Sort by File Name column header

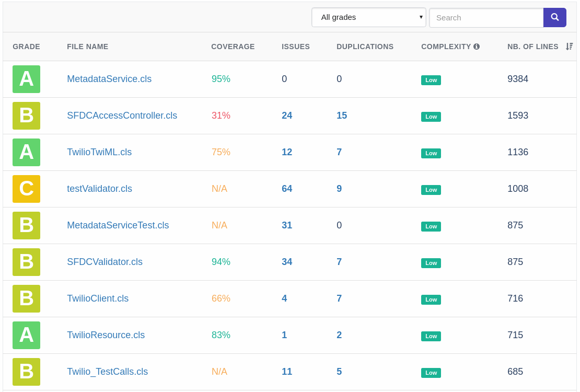(88, 47)
